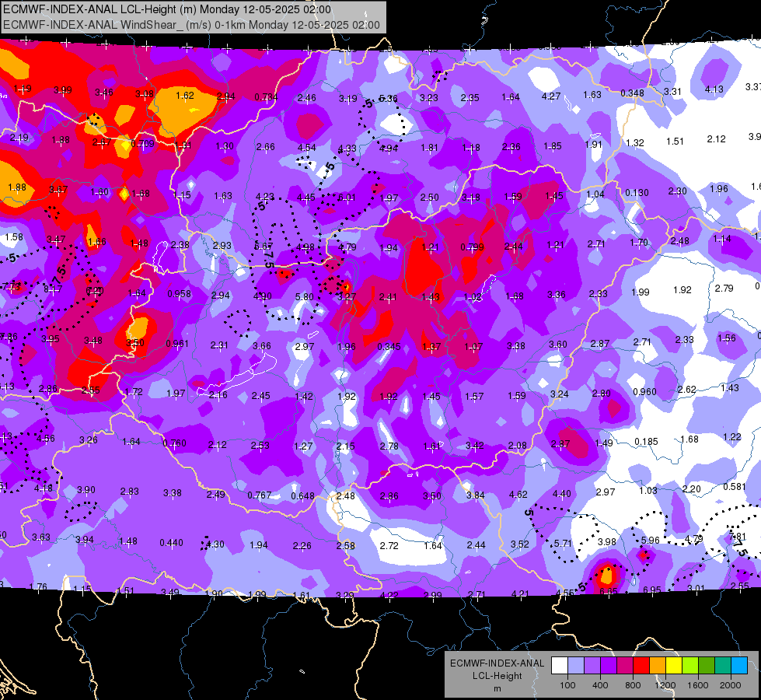761x700 pixels.
Task: Click the wind shear value 8.17
Action: click(x=53, y=289)
